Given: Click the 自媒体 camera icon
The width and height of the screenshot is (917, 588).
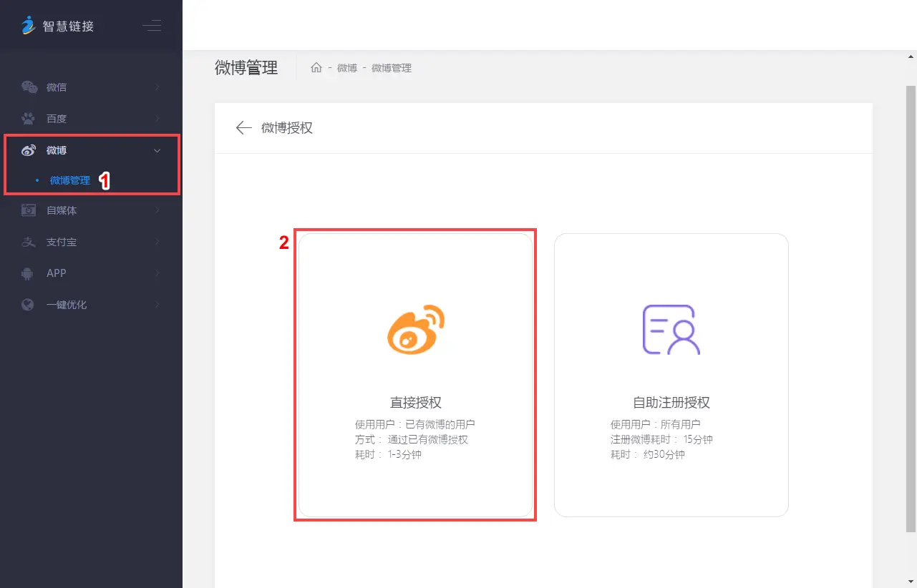Looking at the screenshot, I should [x=29, y=210].
